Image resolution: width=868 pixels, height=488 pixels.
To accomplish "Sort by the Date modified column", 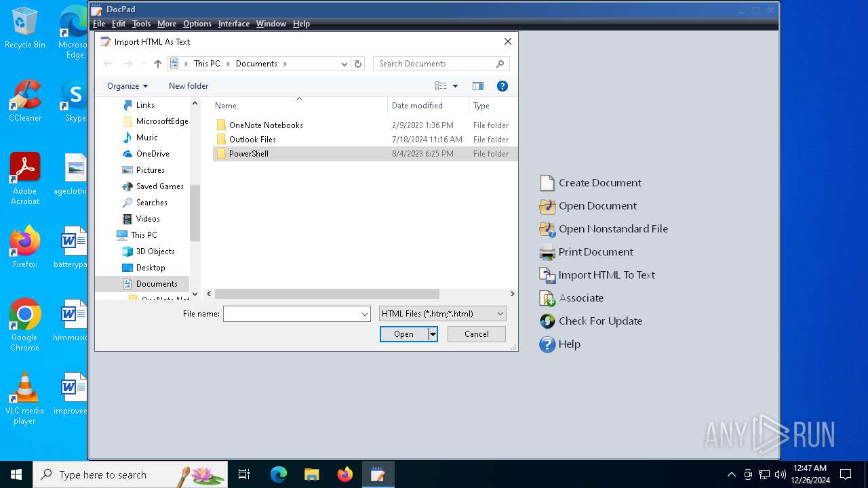I will click(428, 106).
